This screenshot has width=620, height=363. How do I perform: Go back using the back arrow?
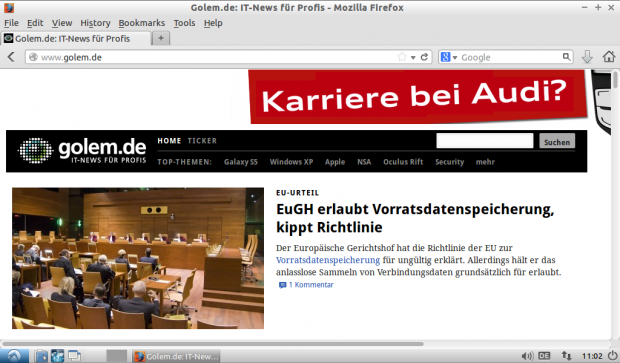(11, 57)
